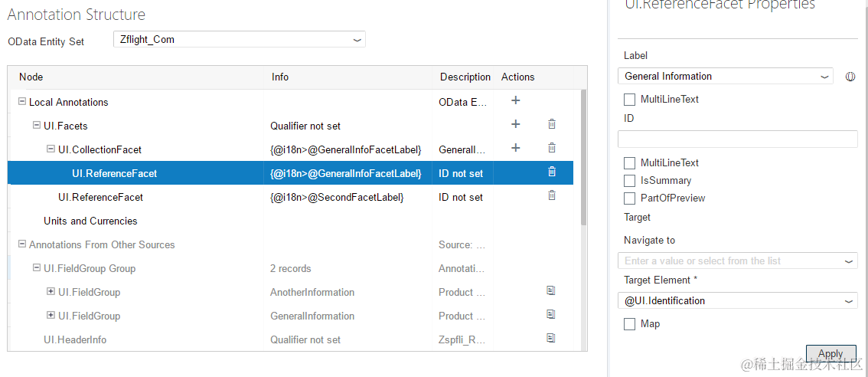
Task: Select the Units and Currencies row
Action: click(x=290, y=221)
